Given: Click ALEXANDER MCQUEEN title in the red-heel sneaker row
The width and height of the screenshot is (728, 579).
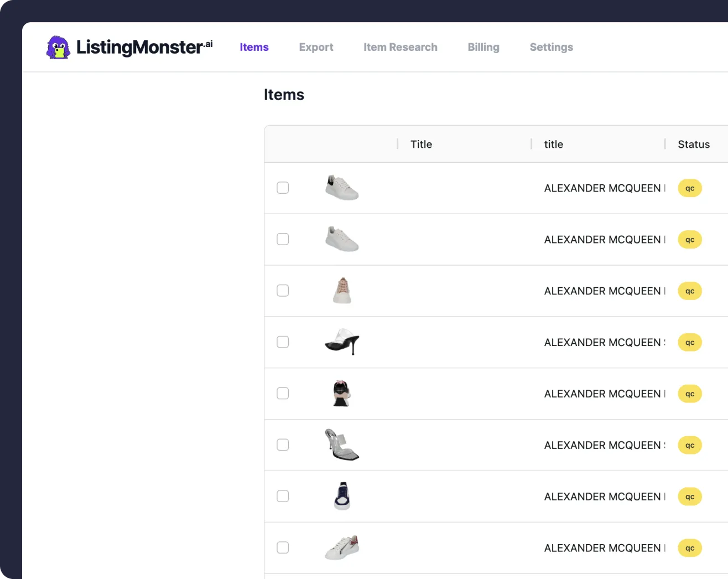Looking at the screenshot, I should pos(605,548).
